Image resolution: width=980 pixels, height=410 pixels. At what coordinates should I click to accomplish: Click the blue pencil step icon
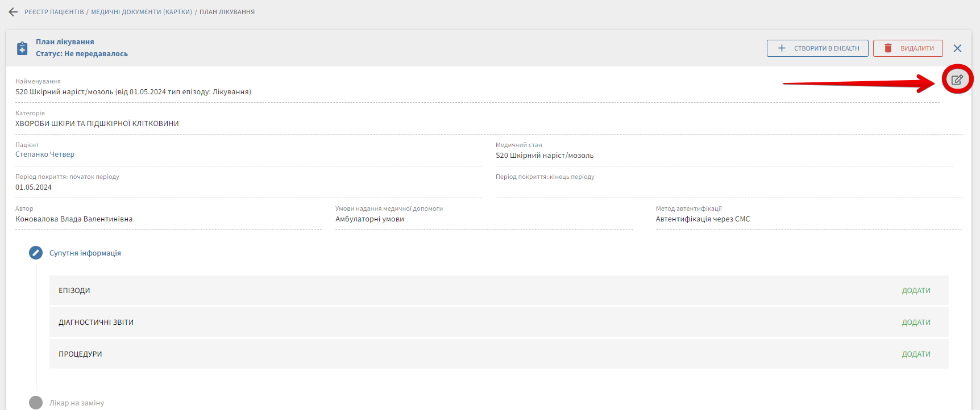click(x=36, y=253)
